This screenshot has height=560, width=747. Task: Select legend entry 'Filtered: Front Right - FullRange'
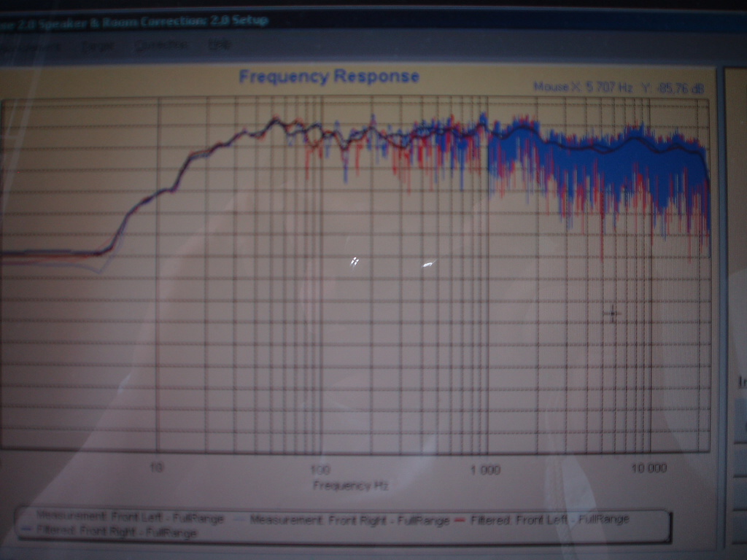click(116, 532)
